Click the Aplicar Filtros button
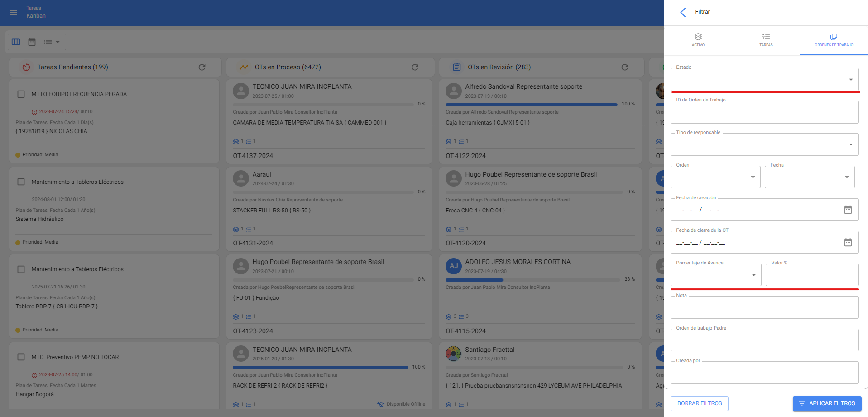Screen dimensions: 868x417 [x=827, y=403]
